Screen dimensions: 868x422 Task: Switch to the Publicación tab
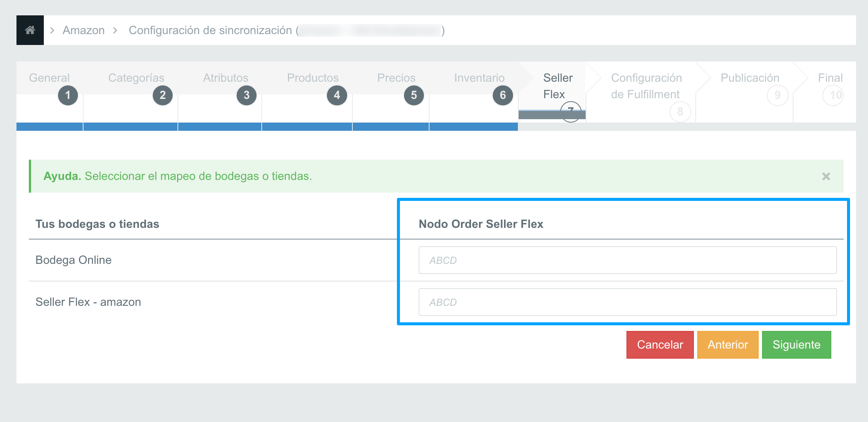pyautogui.click(x=750, y=78)
